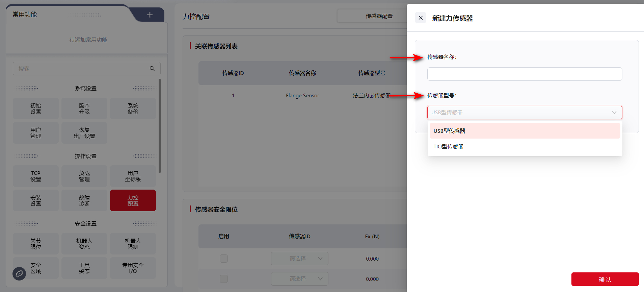Image resolution: width=644 pixels, height=292 pixels.
Task: Open the TCP设置 tile
Action: pyautogui.click(x=36, y=176)
